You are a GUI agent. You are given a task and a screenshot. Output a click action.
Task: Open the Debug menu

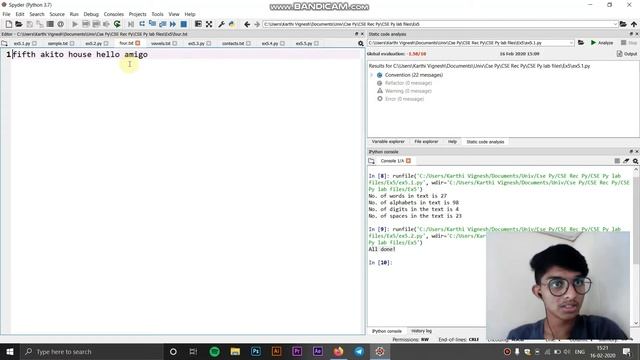(91, 14)
